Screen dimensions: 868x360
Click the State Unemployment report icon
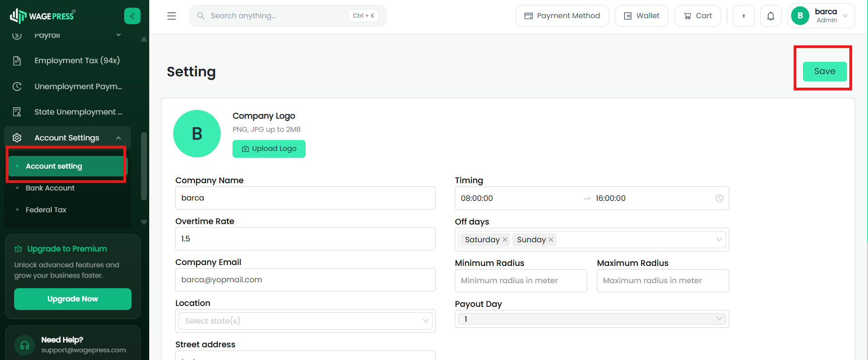(17, 112)
